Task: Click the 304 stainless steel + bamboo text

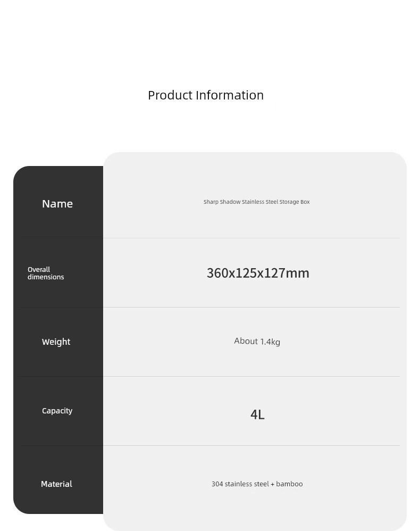Action: pyautogui.click(x=257, y=484)
